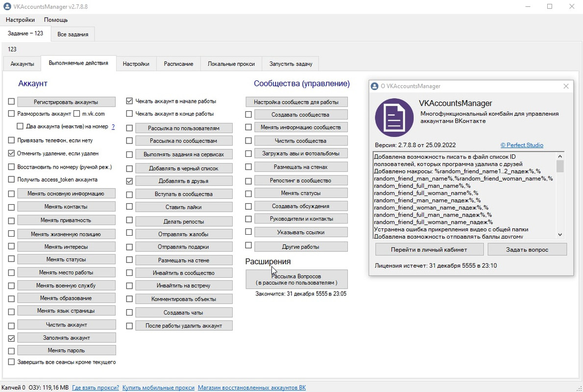The height and width of the screenshot is (392, 583).
Task: Click the Другие работы button
Action: click(301, 246)
